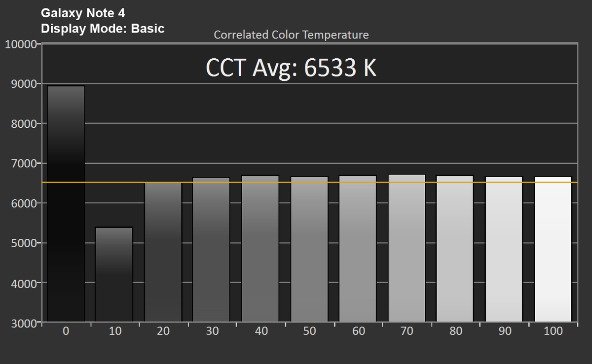Click the bar for 40 percent stimulus
The height and width of the screenshot is (364, 592).
coord(260,249)
